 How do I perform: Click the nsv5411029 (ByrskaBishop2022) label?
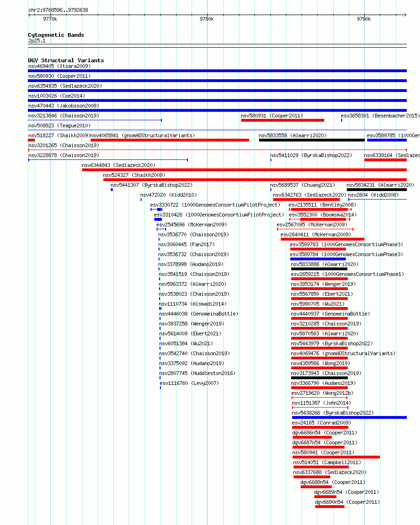click(x=311, y=155)
